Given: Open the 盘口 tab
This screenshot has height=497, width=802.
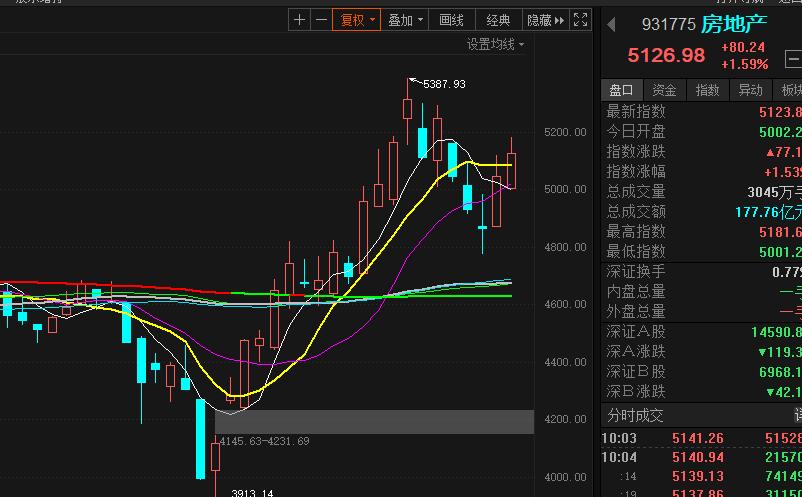Looking at the screenshot, I should [x=621, y=91].
